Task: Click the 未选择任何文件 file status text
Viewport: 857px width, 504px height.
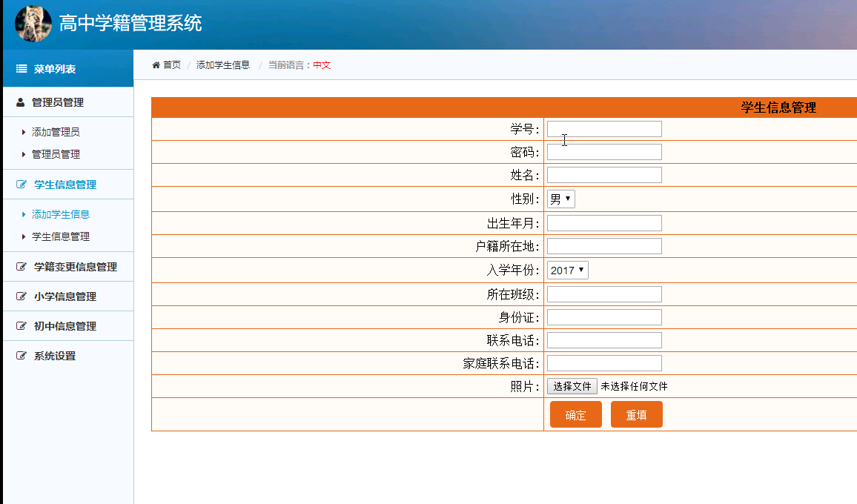Action: [x=634, y=386]
